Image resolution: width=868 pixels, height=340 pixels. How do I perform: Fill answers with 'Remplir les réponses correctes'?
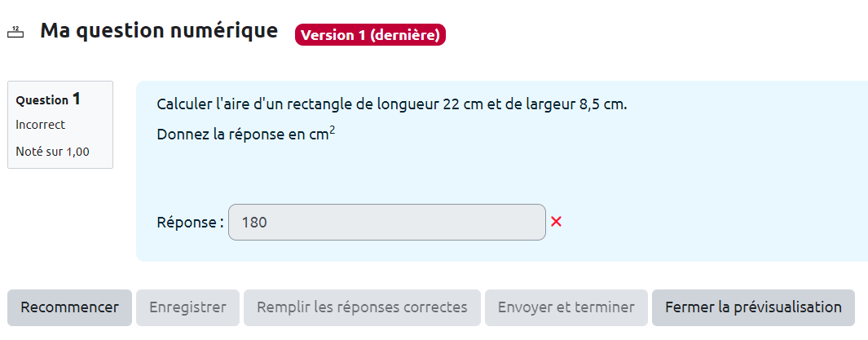[x=362, y=307]
